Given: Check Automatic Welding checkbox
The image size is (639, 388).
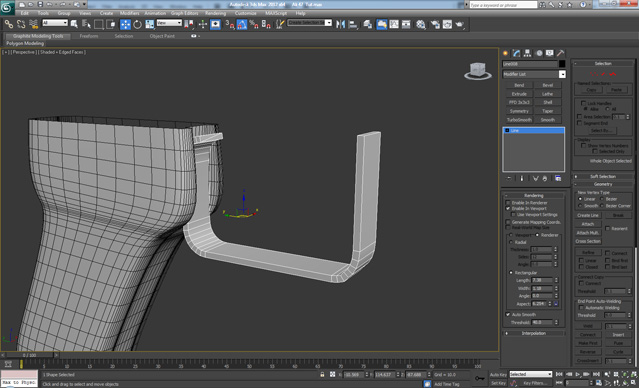Looking at the screenshot, I should pyautogui.click(x=582, y=308).
